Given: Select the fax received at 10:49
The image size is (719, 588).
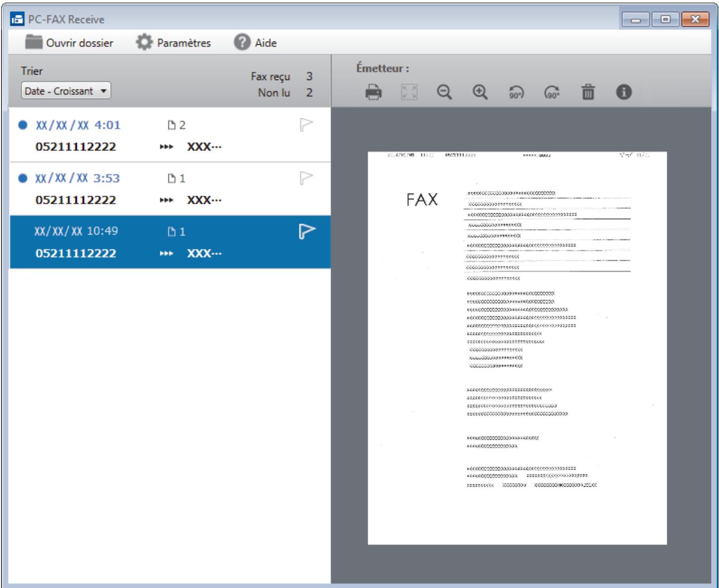Looking at the screenshot, I should click(x=170, y=241).
